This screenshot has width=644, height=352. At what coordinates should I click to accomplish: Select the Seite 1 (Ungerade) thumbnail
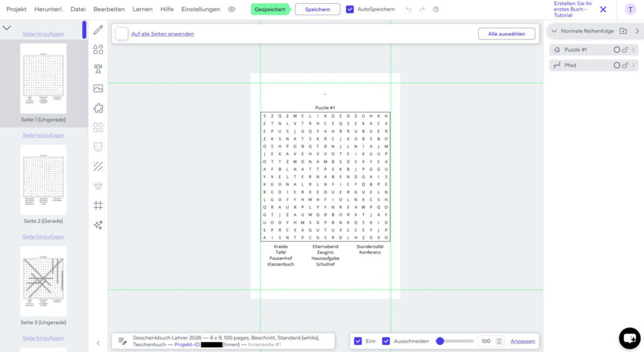tap(43, 79)
